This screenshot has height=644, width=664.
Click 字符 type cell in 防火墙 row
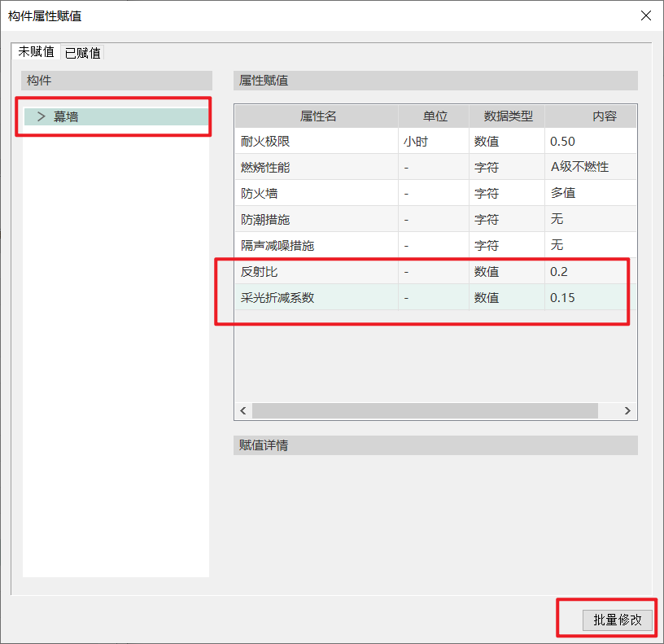click(x=507, y=193)
